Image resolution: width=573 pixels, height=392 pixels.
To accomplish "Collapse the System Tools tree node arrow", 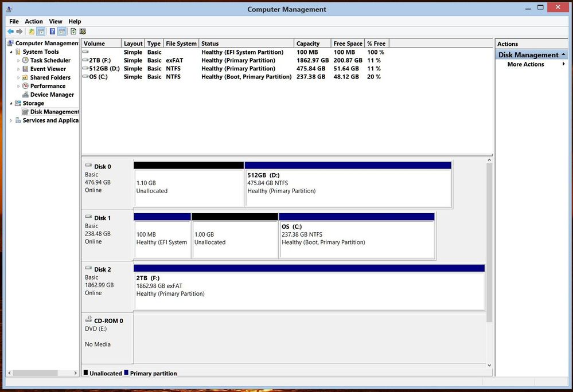I will pyautogui.click(x=11, y=52).
